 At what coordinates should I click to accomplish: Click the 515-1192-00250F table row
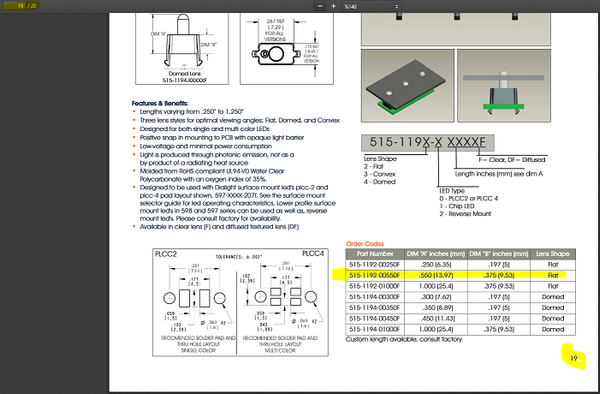coord(460,264)
